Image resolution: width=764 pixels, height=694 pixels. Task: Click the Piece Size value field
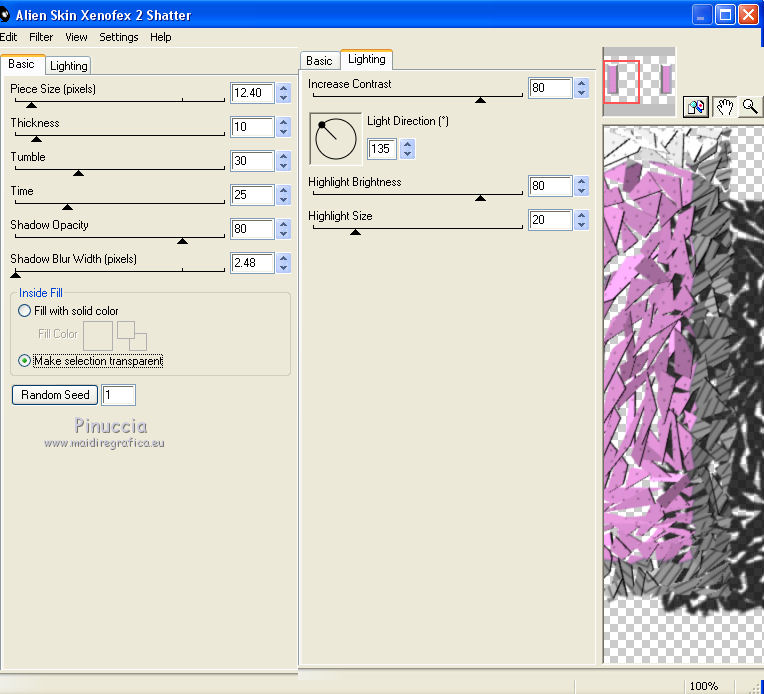point(252,93)
